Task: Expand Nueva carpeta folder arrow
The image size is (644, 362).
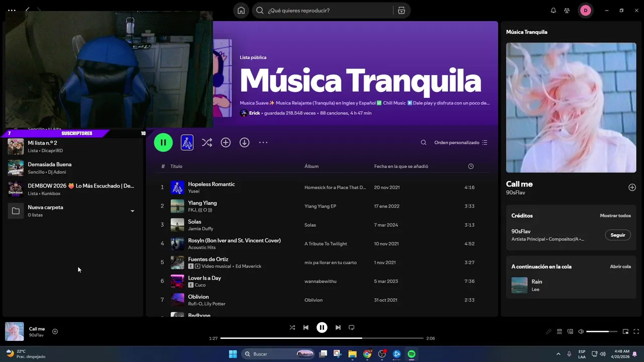Action: (x=132, y=211)
